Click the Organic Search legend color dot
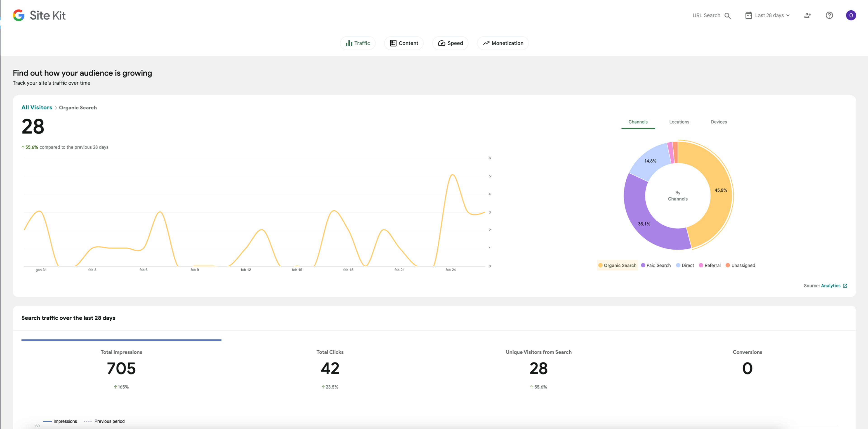 coord(600,266)
